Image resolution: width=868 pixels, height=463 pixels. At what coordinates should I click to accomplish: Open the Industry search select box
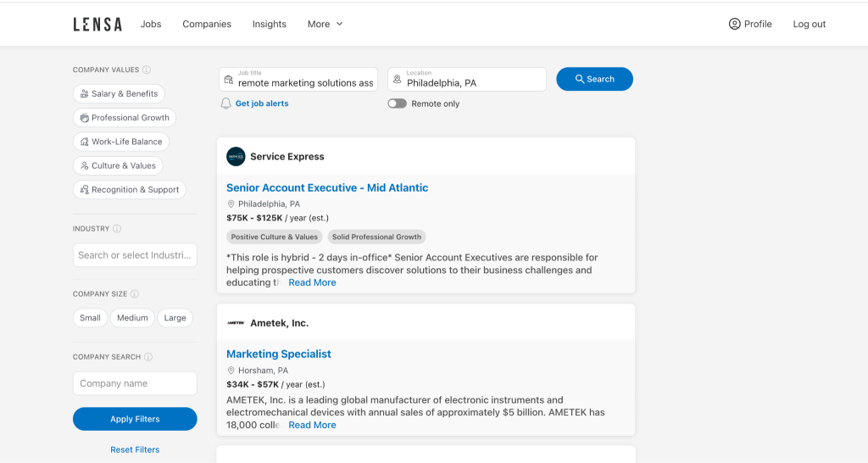[x=135, y=255]
